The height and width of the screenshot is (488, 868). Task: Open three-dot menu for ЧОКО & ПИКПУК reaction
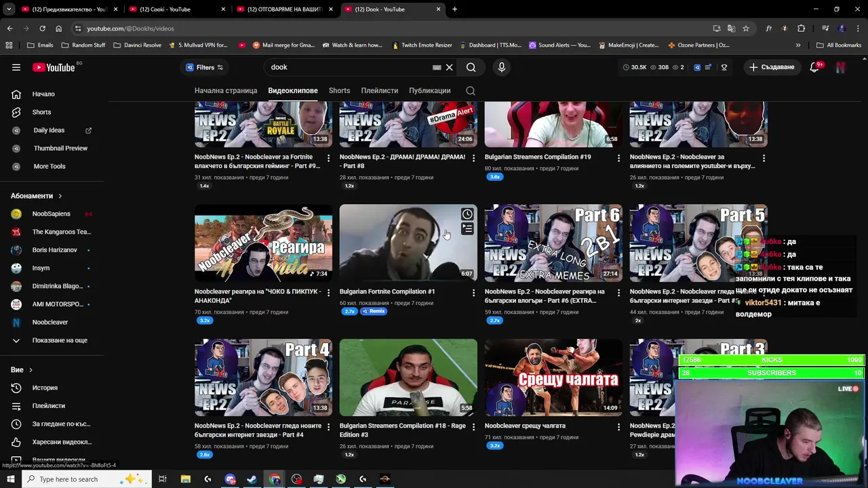(x=328, y=293)
